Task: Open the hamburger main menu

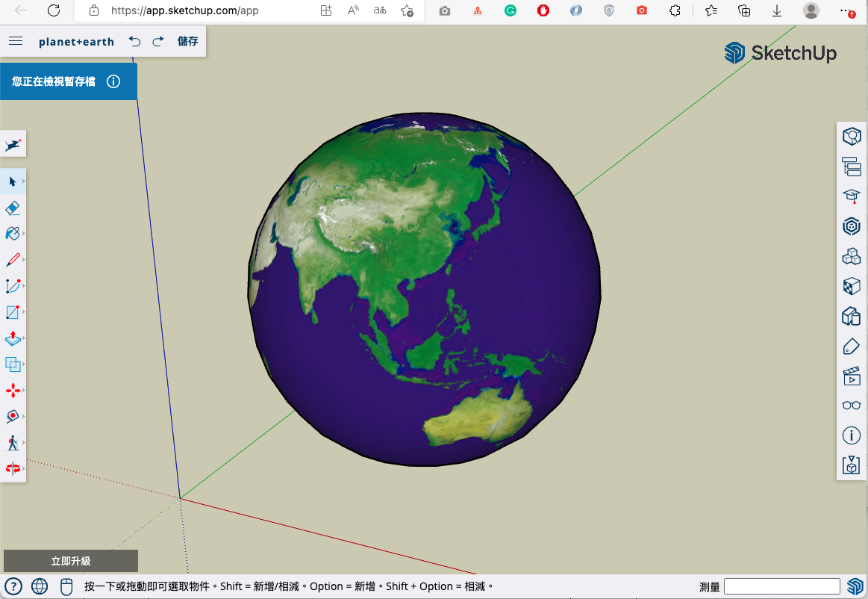Action: point(16,41)
